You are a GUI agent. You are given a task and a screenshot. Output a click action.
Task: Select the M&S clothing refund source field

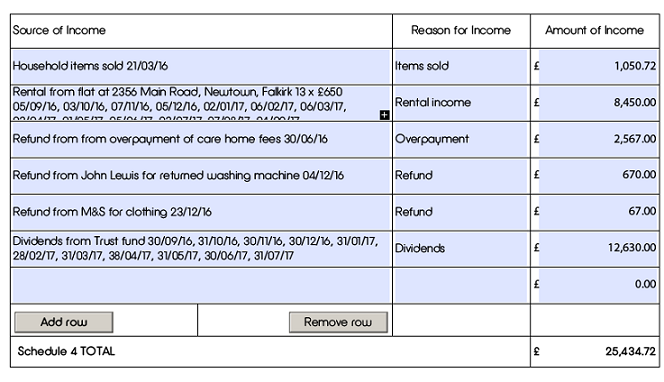coord(201,213)
